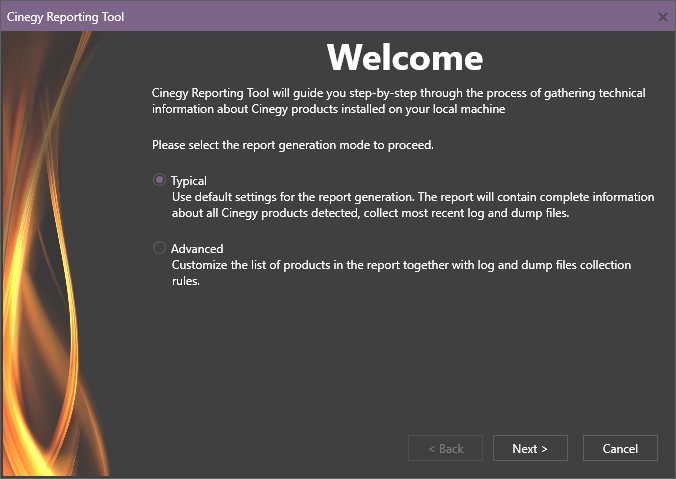Click the Cinegy Reporting Tool title text

[65, 17]
